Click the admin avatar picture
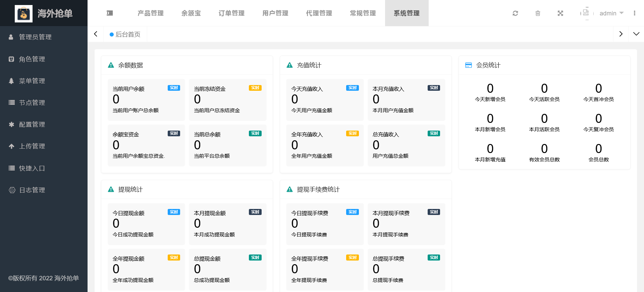Screen dimensions: 644x292 point(586,13)
